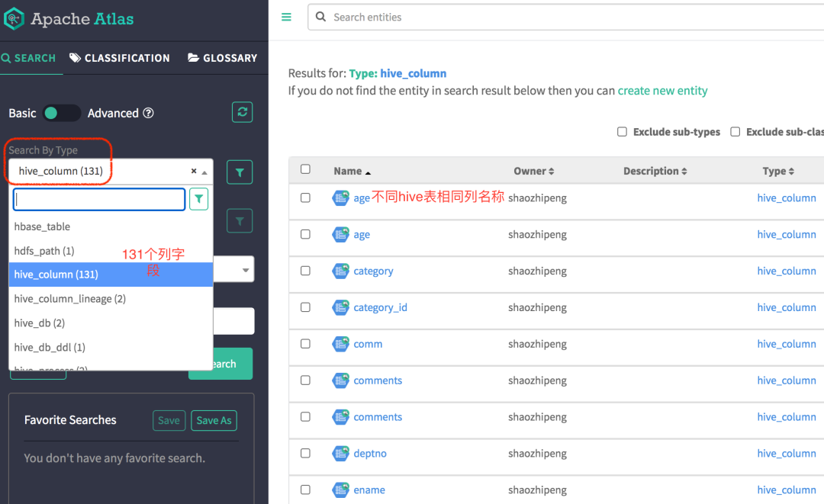Toggle Basic/Advanced search switch
824x504 pixels.
pos(62,113)
